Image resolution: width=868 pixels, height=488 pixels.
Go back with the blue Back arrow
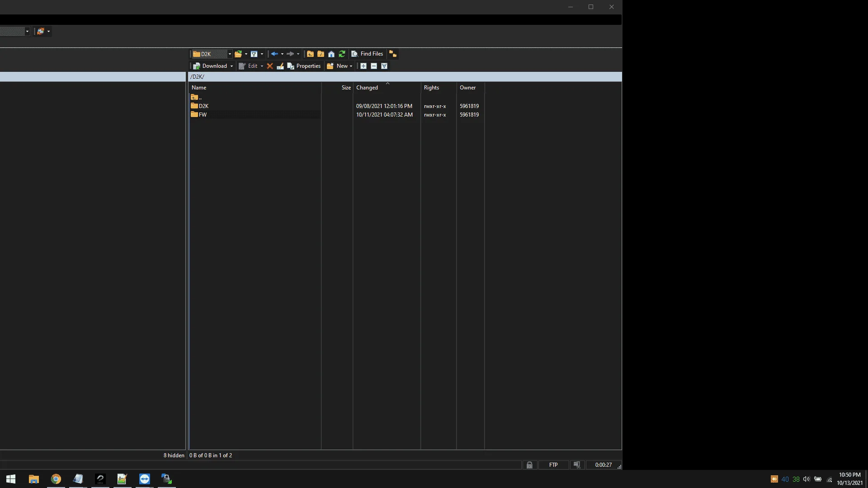[274, 54]
